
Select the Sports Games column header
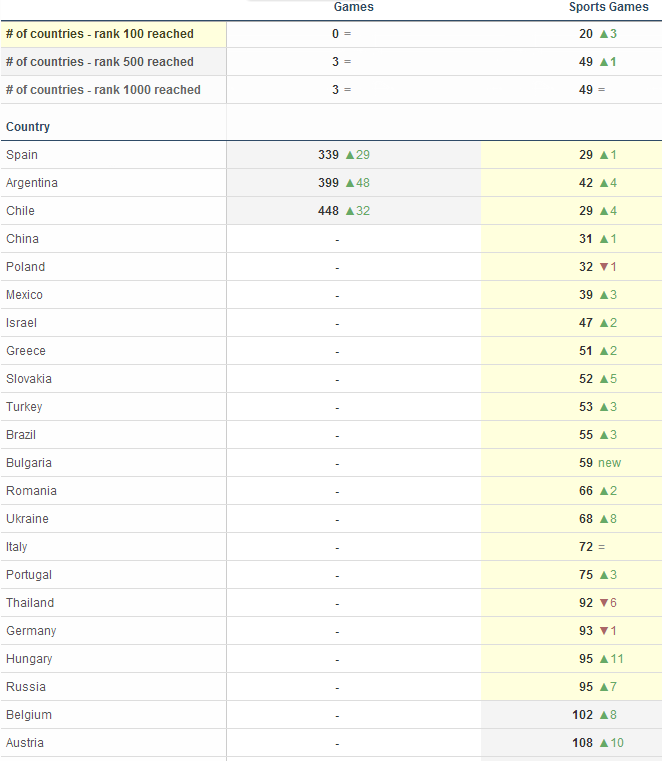coord(609,7)
